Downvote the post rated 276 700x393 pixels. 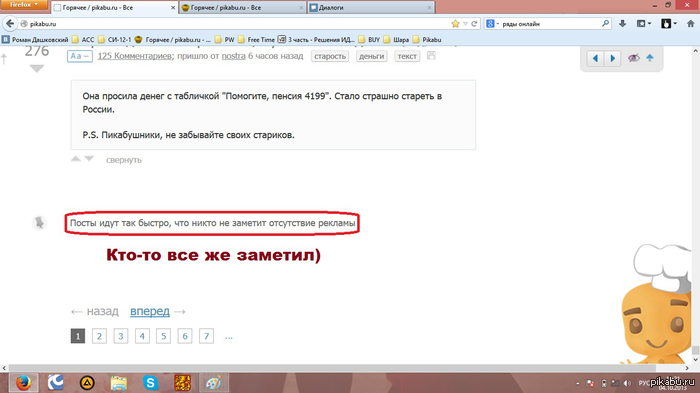pyautogui.click(x=37, y=68)
